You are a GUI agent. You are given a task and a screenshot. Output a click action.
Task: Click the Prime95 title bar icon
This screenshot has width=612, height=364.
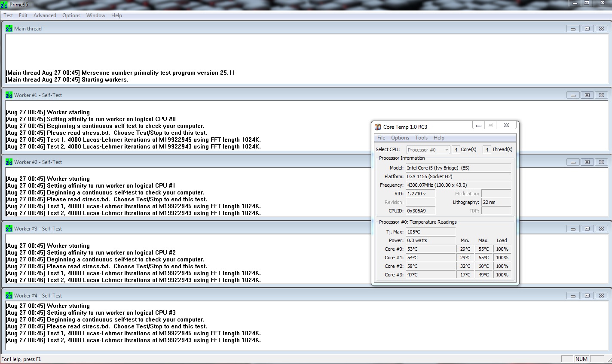click(x=4, y=4)
